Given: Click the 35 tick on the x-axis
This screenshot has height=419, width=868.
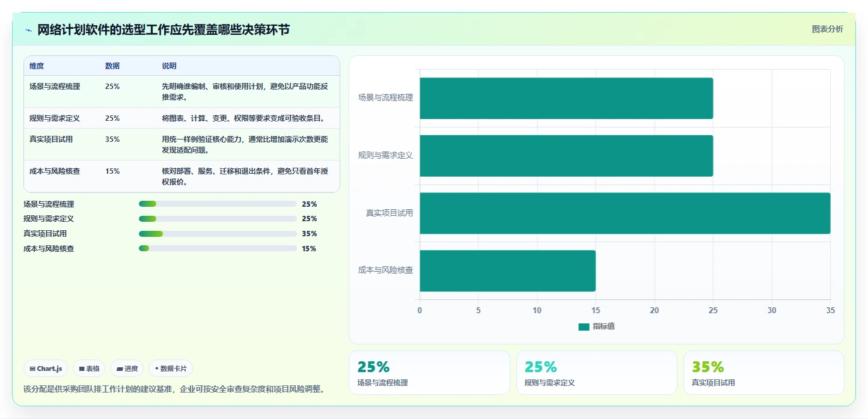Looking at the screenshot, I should (831, 311).
